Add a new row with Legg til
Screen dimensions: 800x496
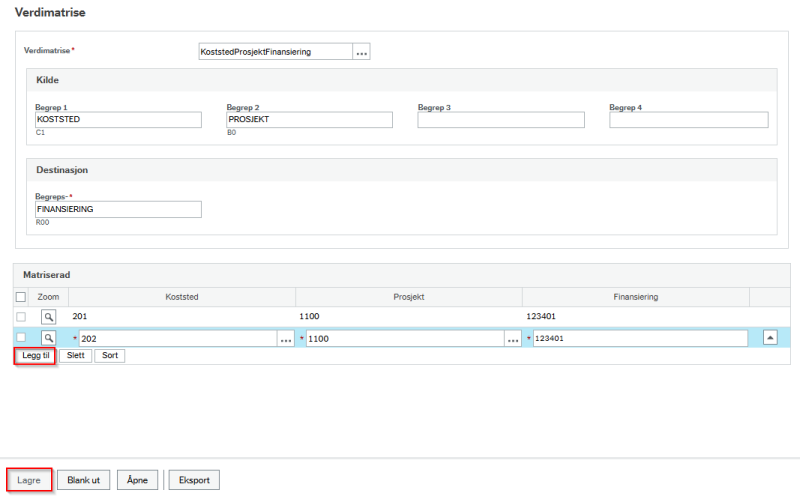point(35,356)
